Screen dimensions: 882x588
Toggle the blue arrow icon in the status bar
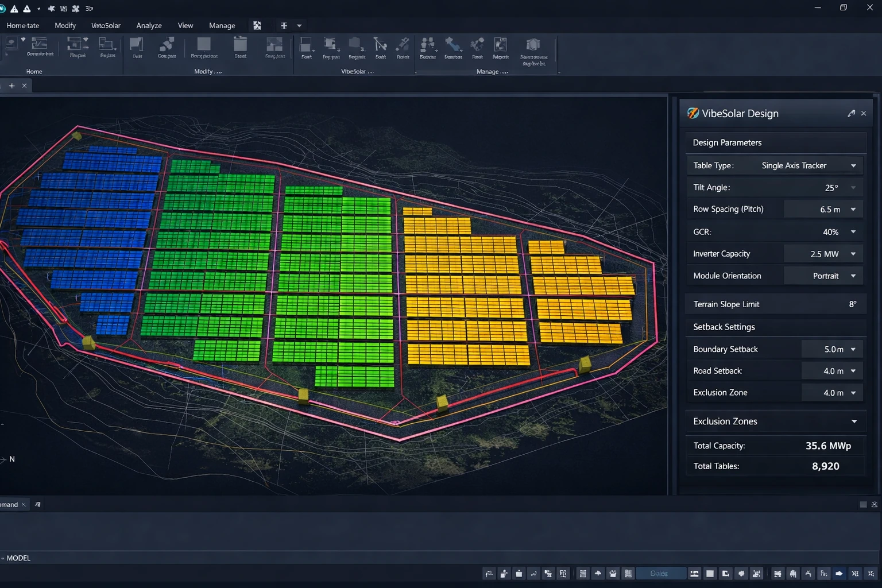click(x=838, y=572)
